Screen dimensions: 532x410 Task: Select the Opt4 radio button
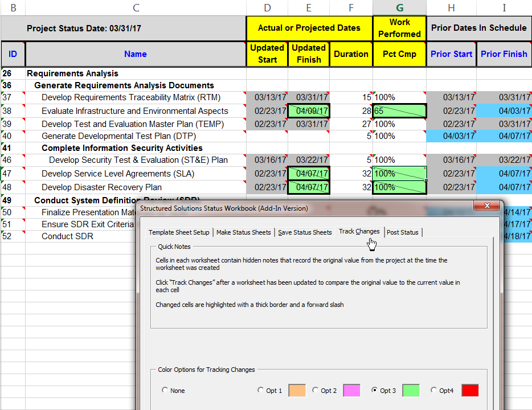click(x=433, y=390)
